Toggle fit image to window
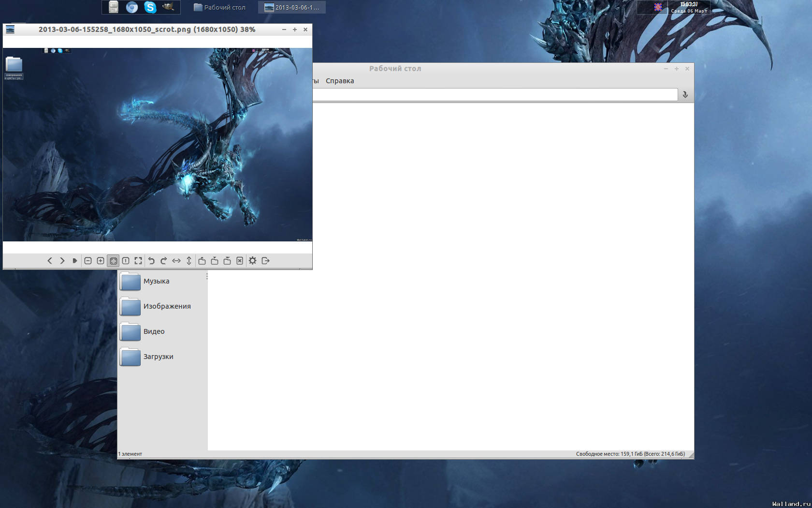The height and width of the screenshot is (508, 812). [113, 261]
